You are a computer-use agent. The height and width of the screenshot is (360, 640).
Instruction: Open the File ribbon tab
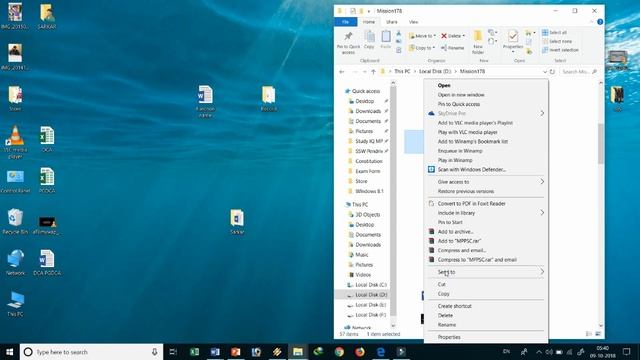pyautogui.click(x=346, y=22)
